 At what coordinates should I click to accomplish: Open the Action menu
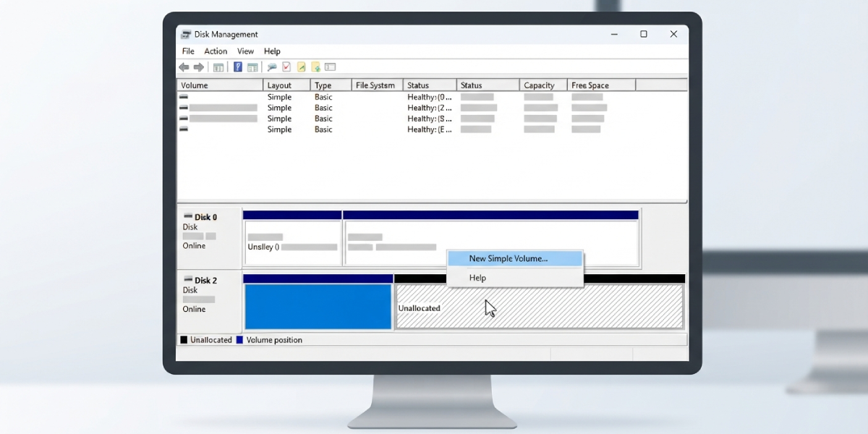[216, 51]
